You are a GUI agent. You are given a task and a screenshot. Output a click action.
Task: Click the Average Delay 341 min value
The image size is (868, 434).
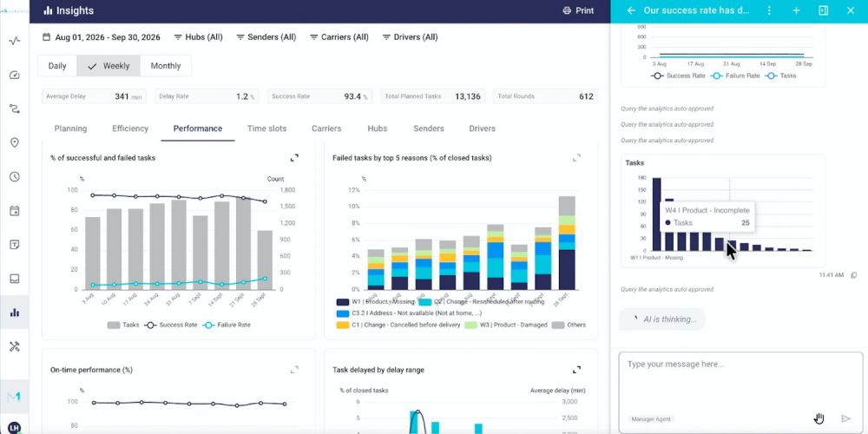tap(128, 96)
